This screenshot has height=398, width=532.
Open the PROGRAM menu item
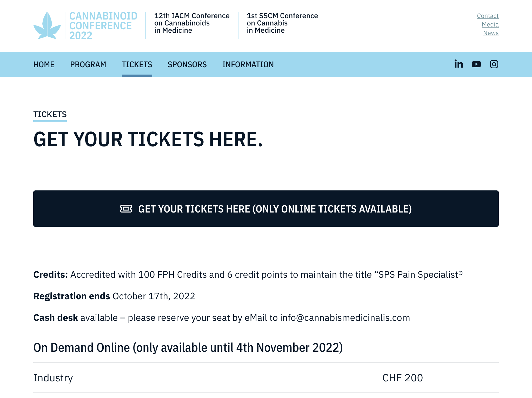click(88, 64)
